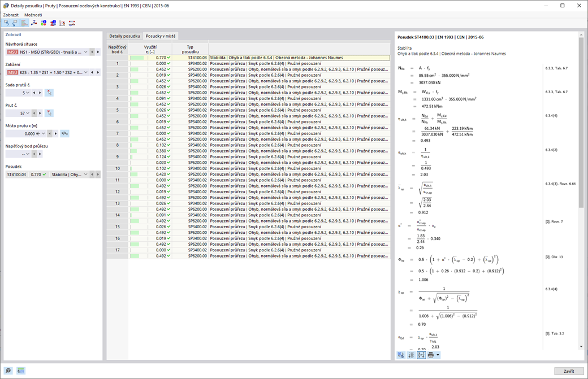
Task: Pick member graphically next to Prut č.
Action: click(49, 113)
